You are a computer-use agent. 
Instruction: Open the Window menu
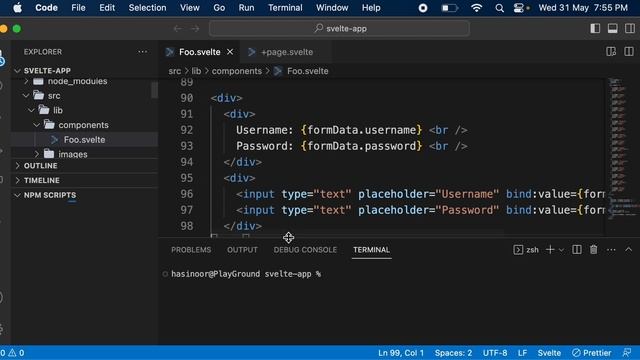coord(332,8)
